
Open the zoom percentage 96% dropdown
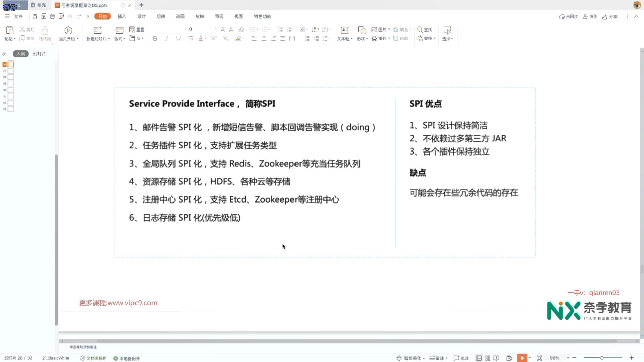point(568,358)
